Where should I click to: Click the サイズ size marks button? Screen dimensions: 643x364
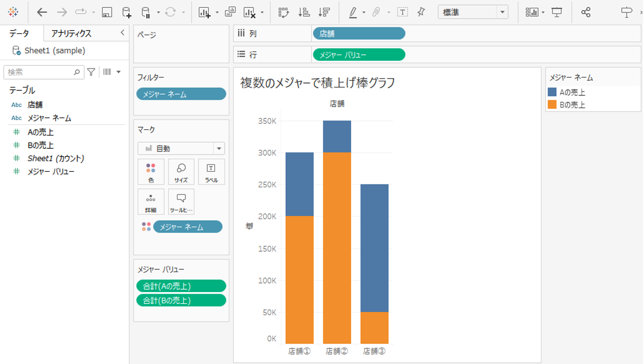tap(181, 172)
